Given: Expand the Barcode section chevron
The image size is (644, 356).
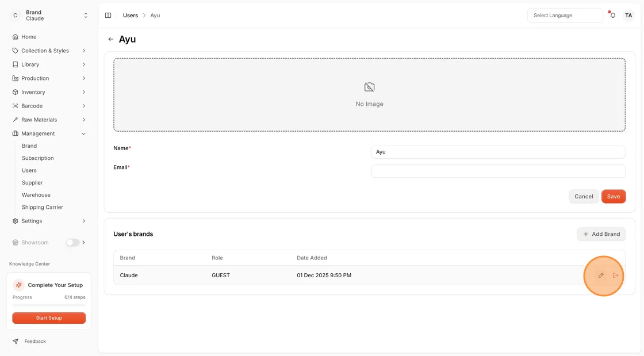Looking at the screenshot, I should (x=84, y=106).
